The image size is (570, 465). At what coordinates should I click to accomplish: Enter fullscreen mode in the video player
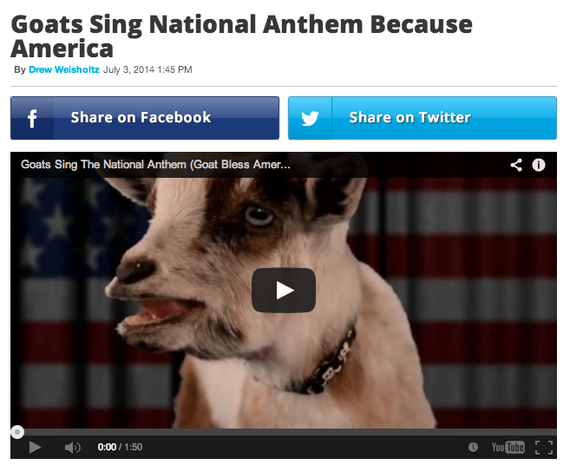(544, 448)
